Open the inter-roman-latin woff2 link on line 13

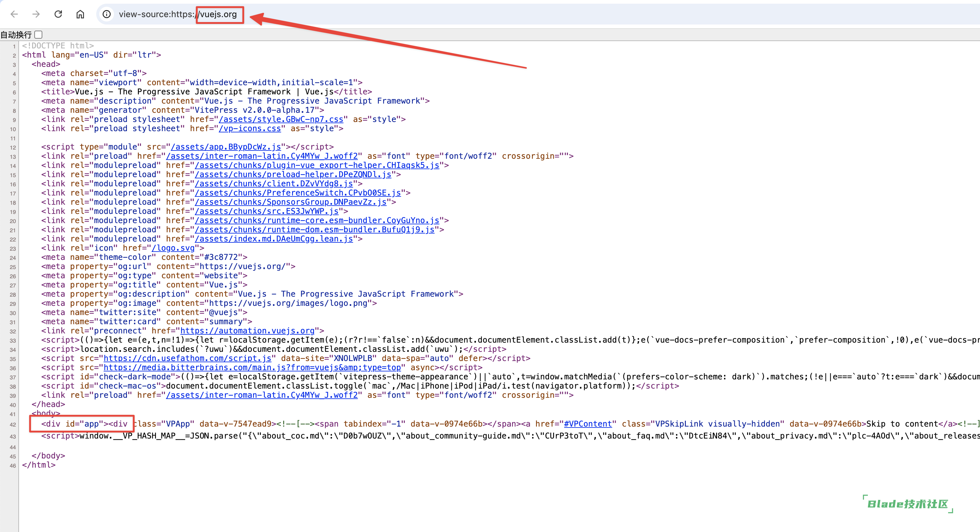(x=262, y=156)
